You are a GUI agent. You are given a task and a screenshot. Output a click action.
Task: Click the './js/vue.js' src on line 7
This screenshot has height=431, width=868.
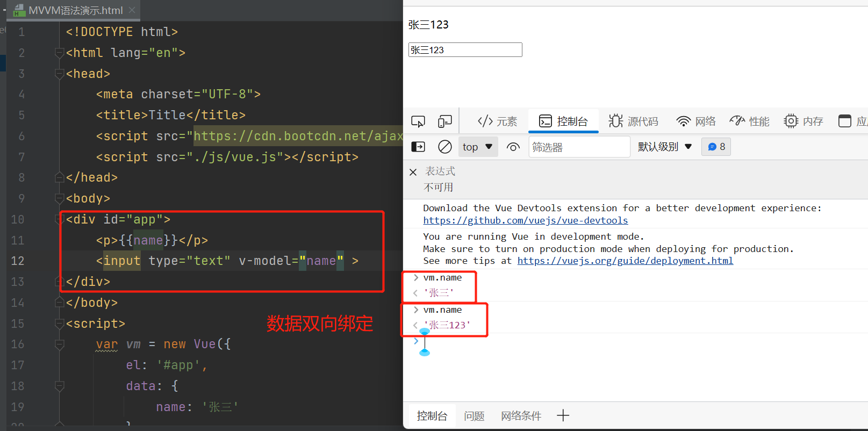pos(235,157)
